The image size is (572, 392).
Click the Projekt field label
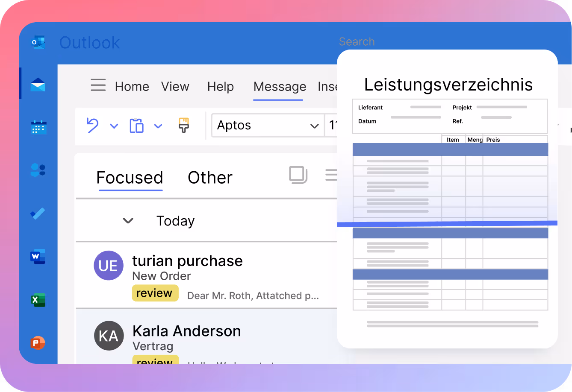pyautogui.click(x=462, y=108)
